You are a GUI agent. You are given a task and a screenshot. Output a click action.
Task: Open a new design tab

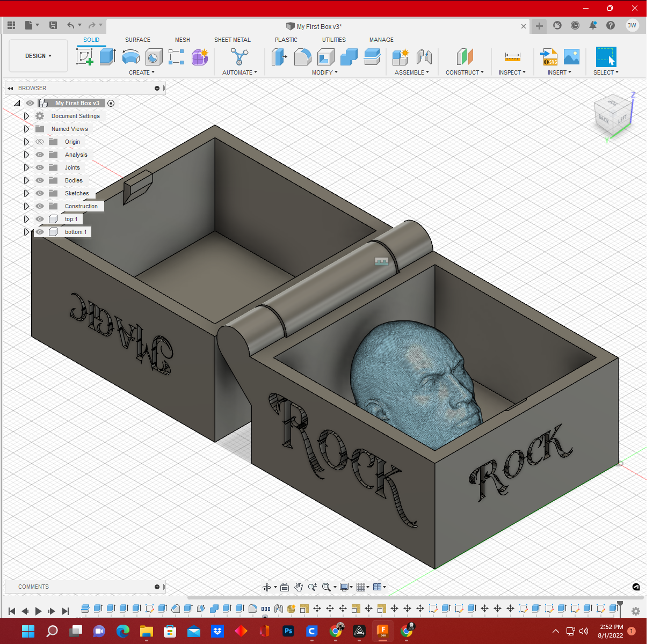click(x=539, y=26)
